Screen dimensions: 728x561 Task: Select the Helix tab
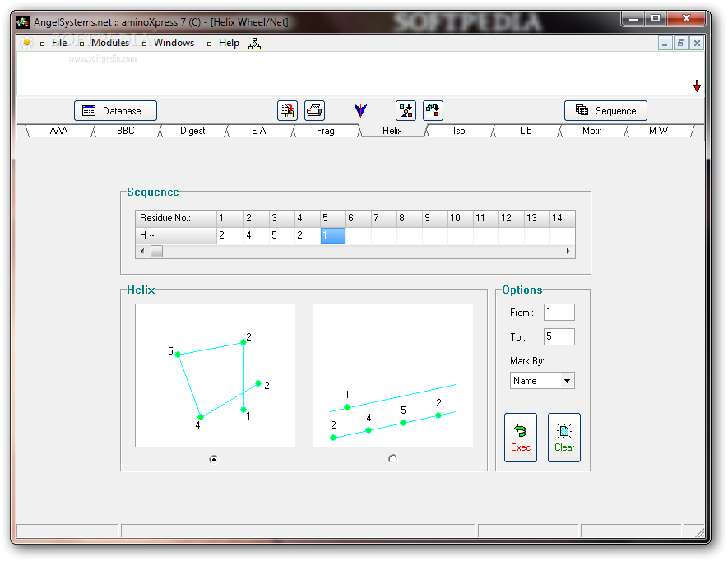(x=392, y=131)
